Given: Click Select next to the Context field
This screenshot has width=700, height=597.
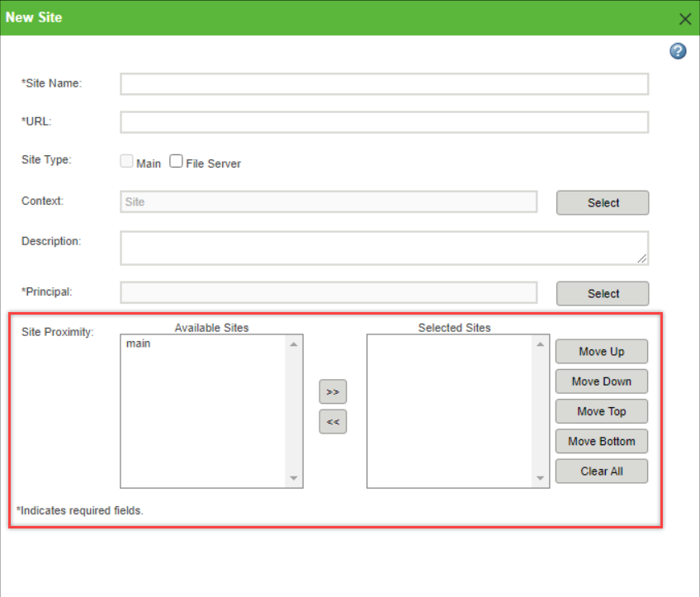Looking at the screenshot, I should 602,202.
